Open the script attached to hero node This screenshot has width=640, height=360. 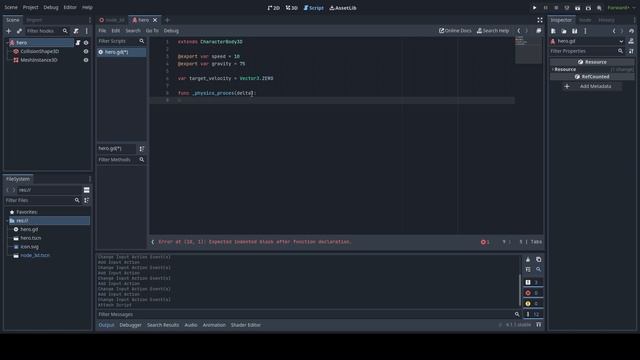click(78, 42)
